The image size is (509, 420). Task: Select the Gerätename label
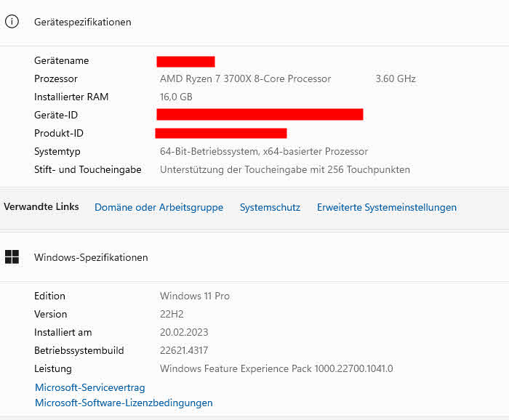[61, 60]
